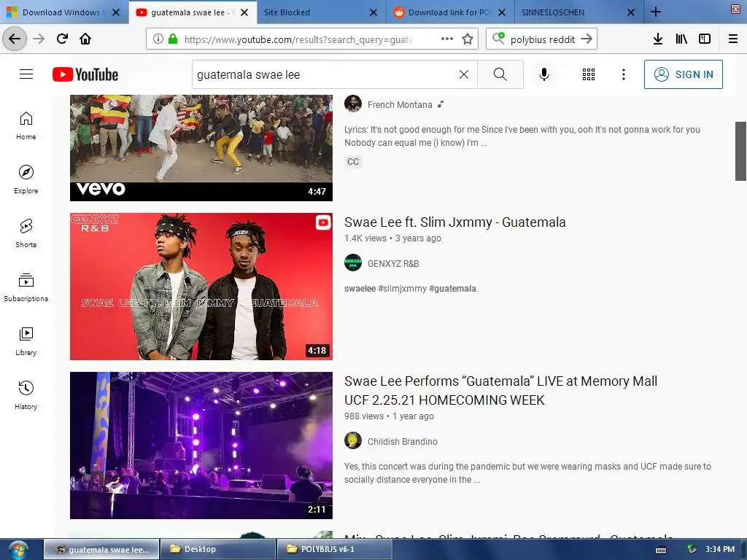Open Explore in YouTube sidebar

click(26, 179)
